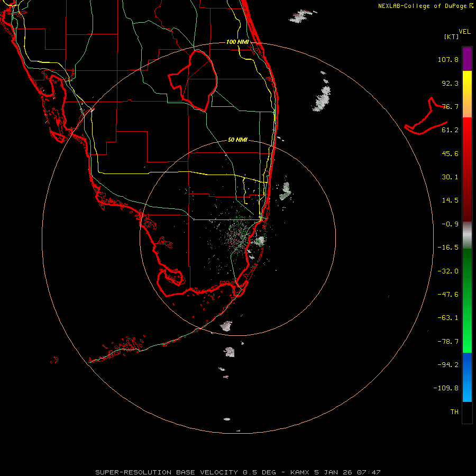Click the -47.6 velocity legend value

click(x=448, y=295)
